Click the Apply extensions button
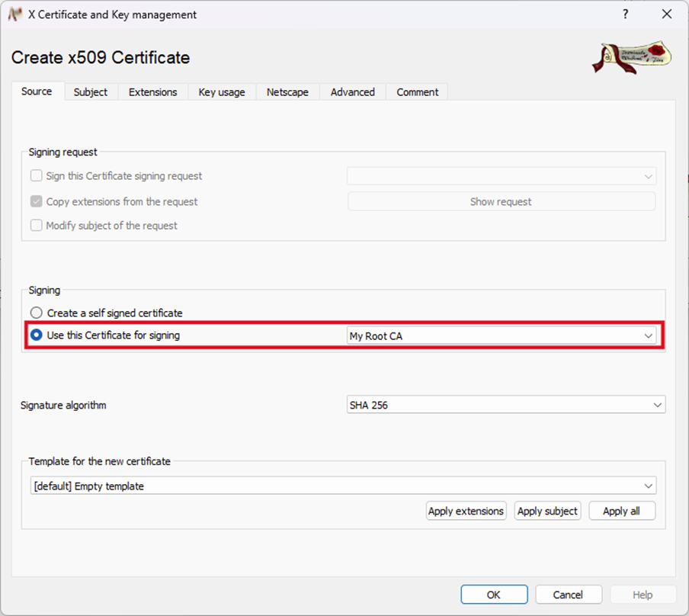This screenshot has height=616, width=689. click(x=466, y=511)
